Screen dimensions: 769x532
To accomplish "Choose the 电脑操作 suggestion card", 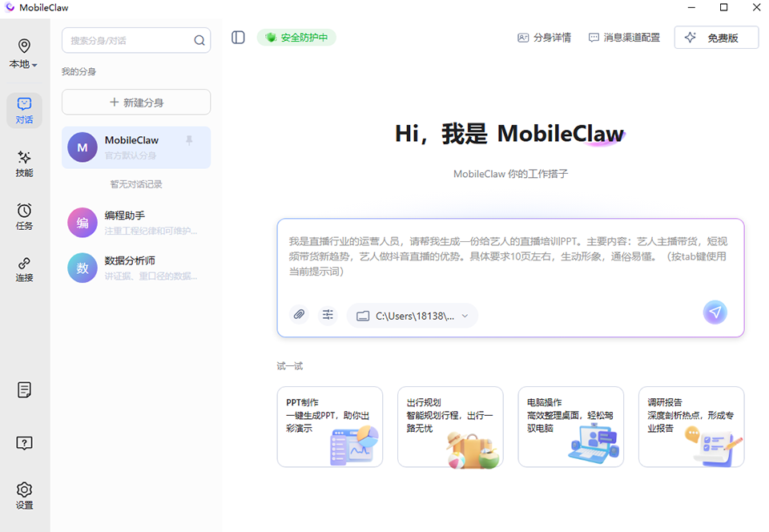I will click(571, 426).
